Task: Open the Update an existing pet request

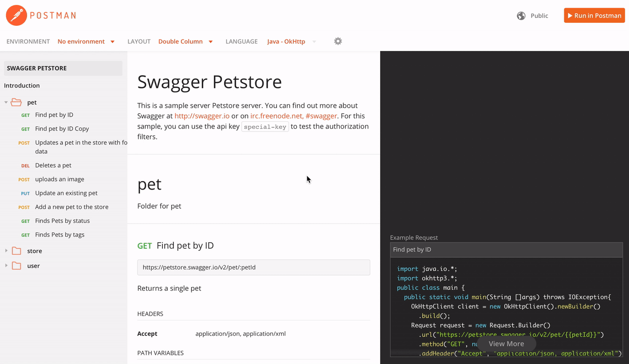Action: click(x=66, y=193)
